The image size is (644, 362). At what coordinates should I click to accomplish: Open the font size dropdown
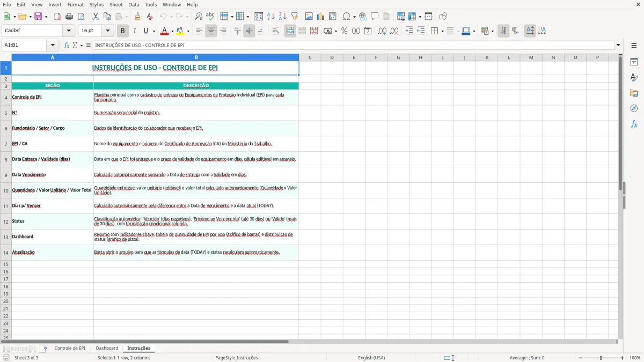coord(108,31)
